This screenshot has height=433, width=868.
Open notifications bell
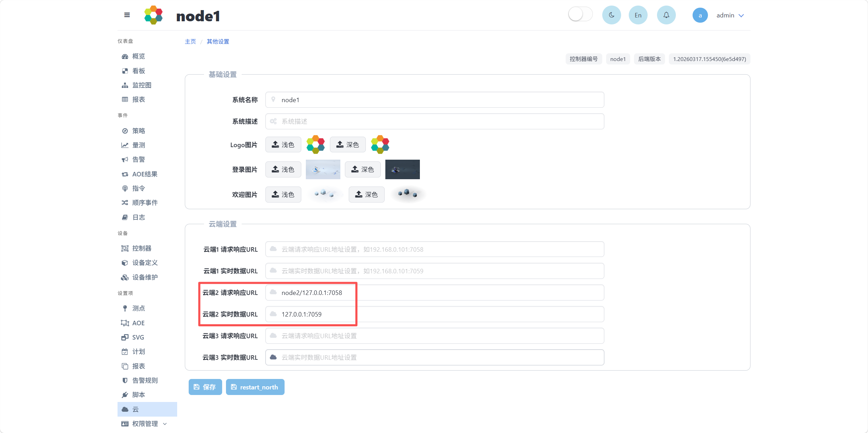[x=666, y=15]
